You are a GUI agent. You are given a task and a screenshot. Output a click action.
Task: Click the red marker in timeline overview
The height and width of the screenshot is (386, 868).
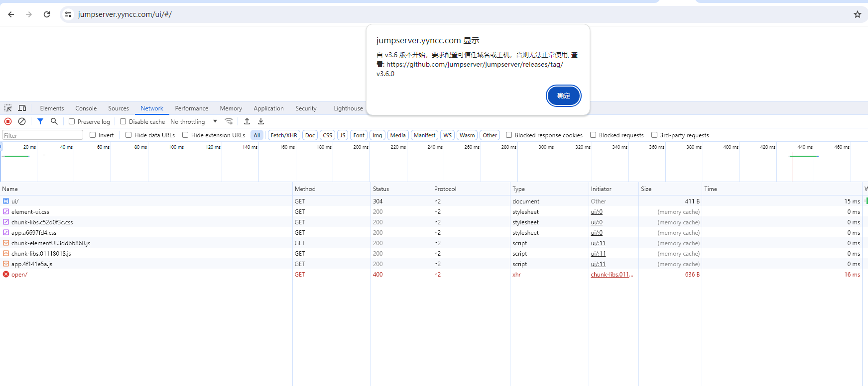pos(792,167)
